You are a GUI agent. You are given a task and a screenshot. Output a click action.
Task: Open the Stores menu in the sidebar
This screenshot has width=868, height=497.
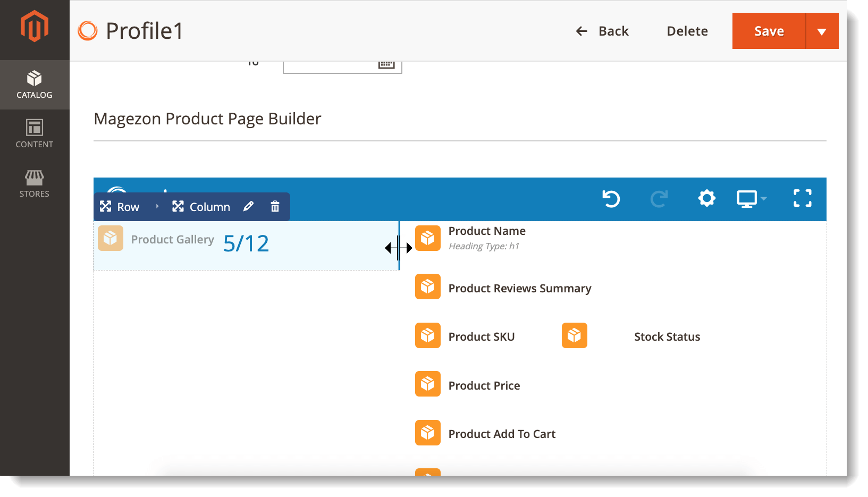[x=34, y=183]
